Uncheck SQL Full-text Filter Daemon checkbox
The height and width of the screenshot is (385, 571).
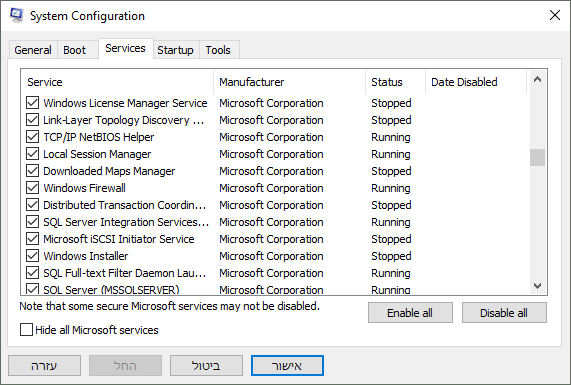point(32,273)
